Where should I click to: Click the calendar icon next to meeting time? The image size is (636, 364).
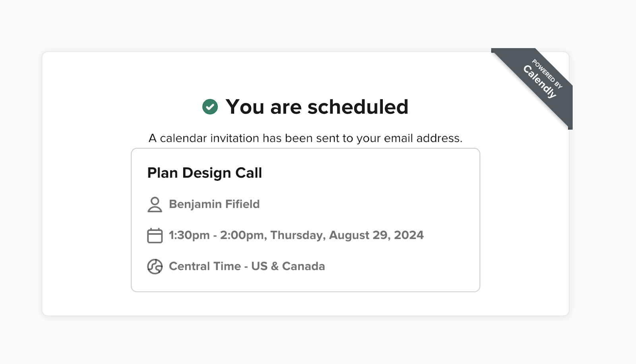155,235
